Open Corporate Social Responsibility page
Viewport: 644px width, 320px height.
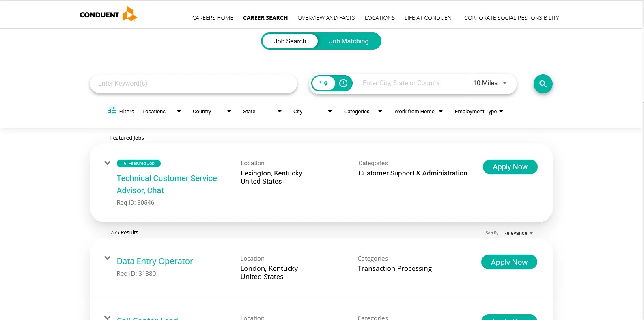coord(511,18)
